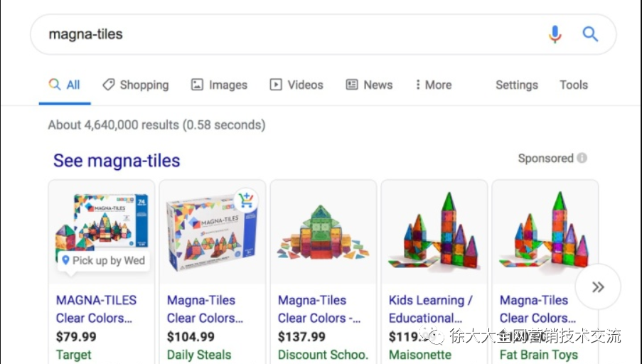Click the Images picture icon
The height and width of the screenshot is (364, 642).
pyautogui.click(x=197, y=85)
